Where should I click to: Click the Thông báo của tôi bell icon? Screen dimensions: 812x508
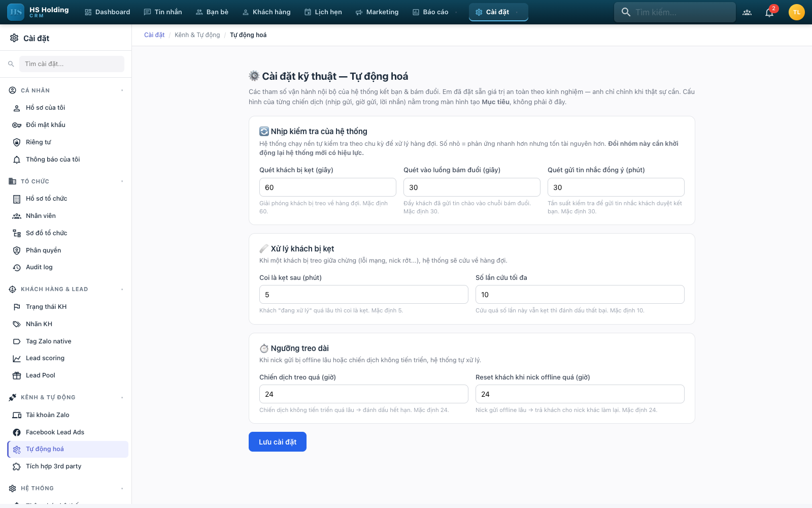point(17,160)
